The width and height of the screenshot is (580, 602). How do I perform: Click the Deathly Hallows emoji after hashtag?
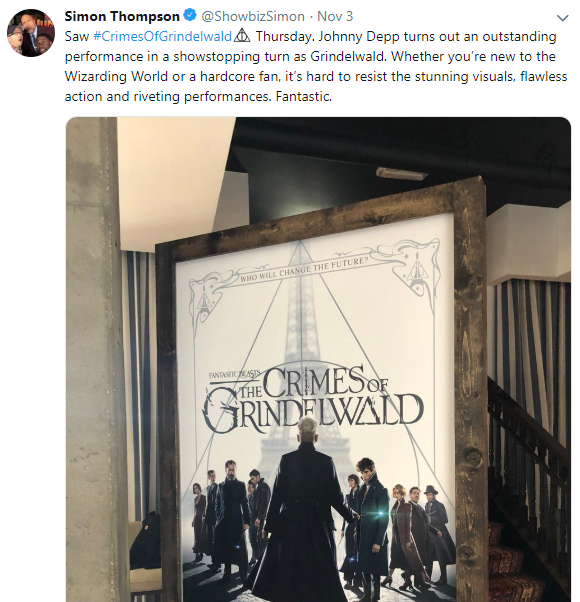242,36
